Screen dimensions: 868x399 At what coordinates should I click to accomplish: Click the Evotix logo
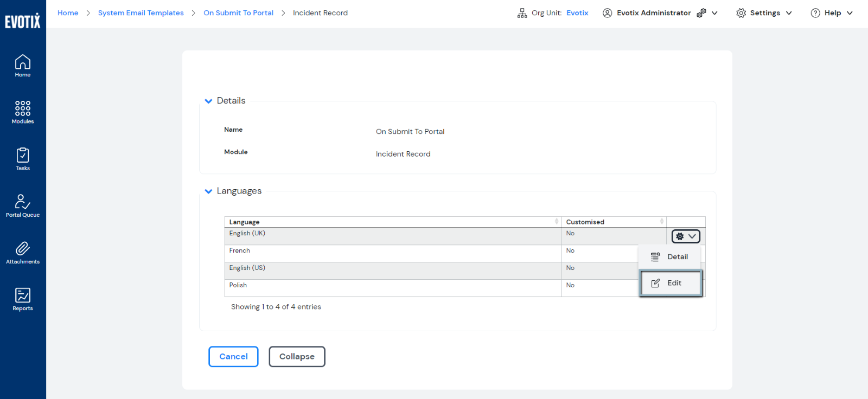[23, 21]
